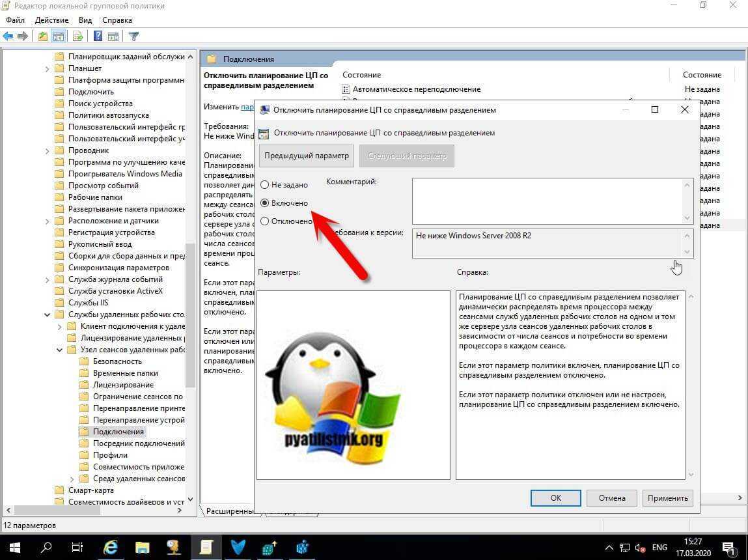Select Профили folder in tree
This screenshot has width=748, height=560.
click(110, 455)
